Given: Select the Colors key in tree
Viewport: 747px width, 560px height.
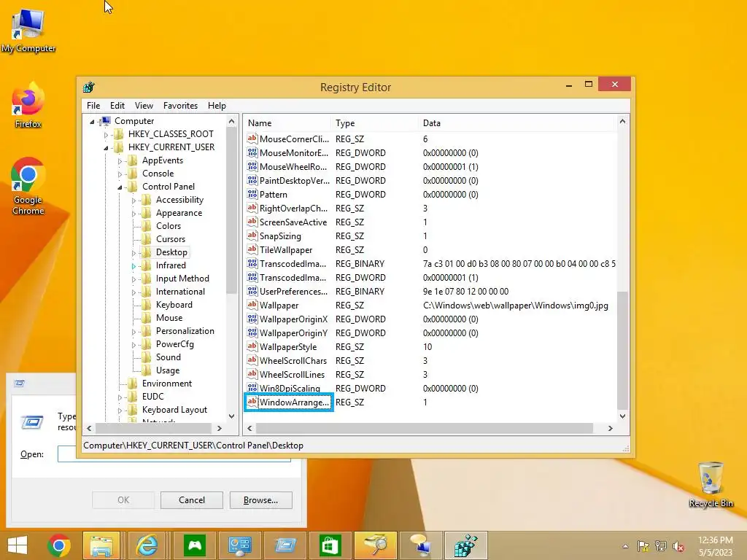Looking at the screenshot, I should tap(169, 226).
